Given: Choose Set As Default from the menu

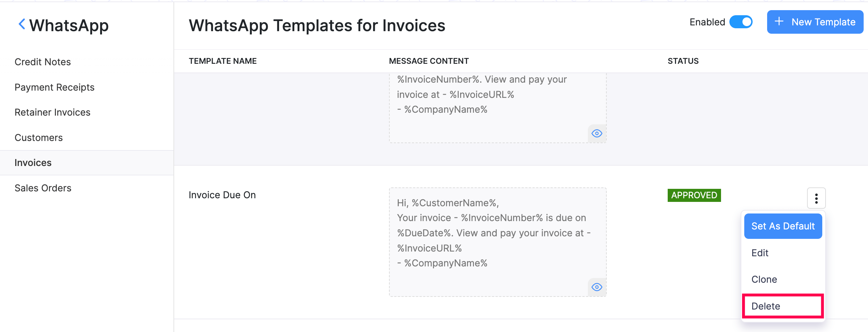Looking at the screenshot, I should click(783, 226).
